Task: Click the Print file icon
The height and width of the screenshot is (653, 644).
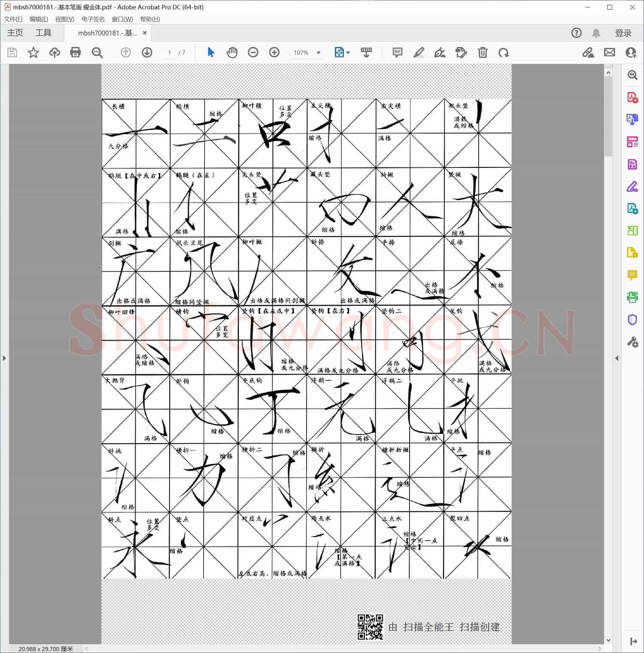Action: click(x=76, y=52)
